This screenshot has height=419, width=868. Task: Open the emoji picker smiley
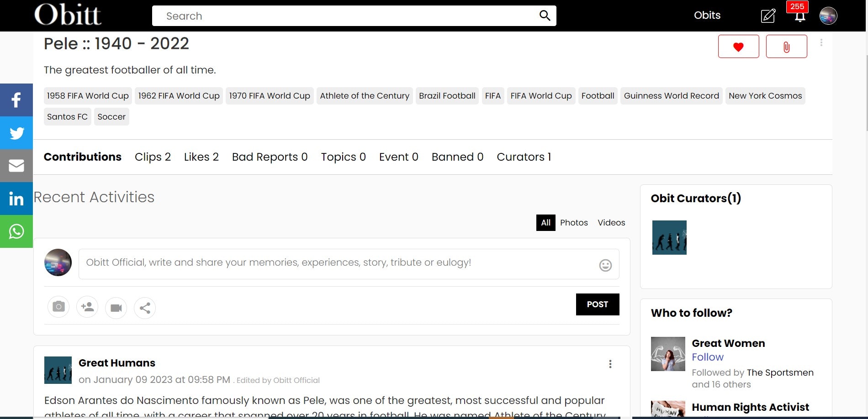pyautogui.click(x=605, y=265)
